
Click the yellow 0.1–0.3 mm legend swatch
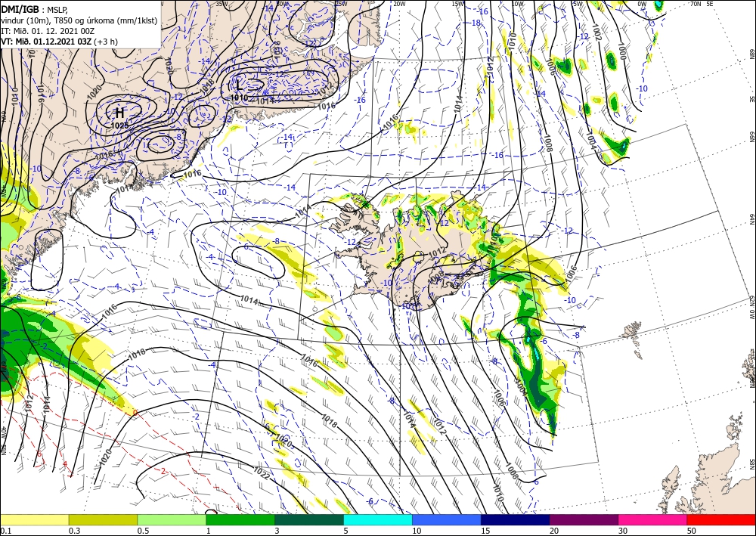point(34,519)
